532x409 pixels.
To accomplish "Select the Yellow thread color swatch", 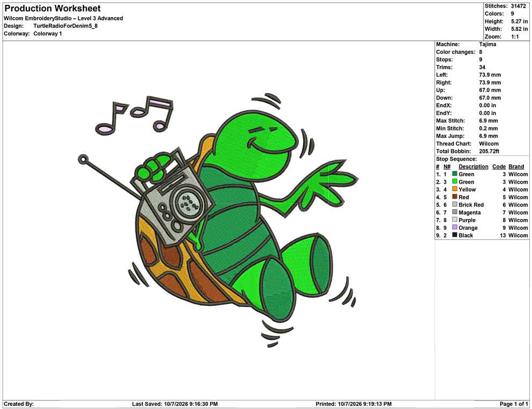I will pyautogui.click(x=455, y=189).
